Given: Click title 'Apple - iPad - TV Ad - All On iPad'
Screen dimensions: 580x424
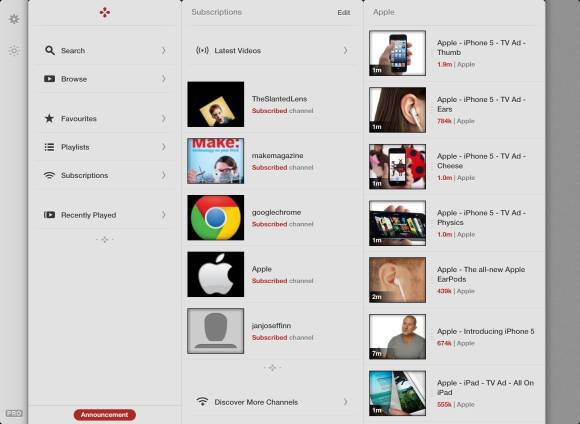Looking at the screenshot, I should pos(485,387).
